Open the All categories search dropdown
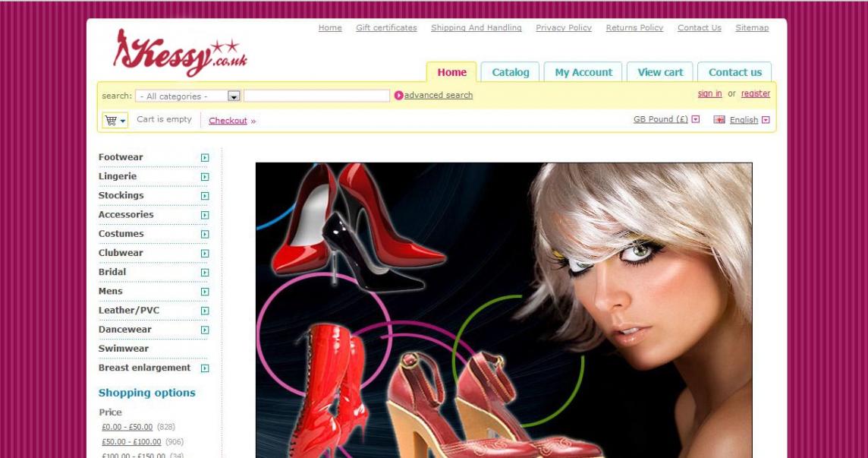868x458 pixels. point(188,96)
